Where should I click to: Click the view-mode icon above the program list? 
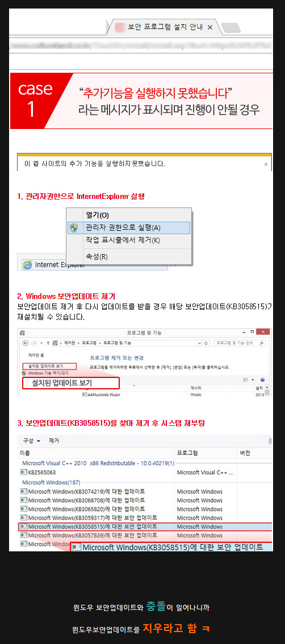point(246,380)
